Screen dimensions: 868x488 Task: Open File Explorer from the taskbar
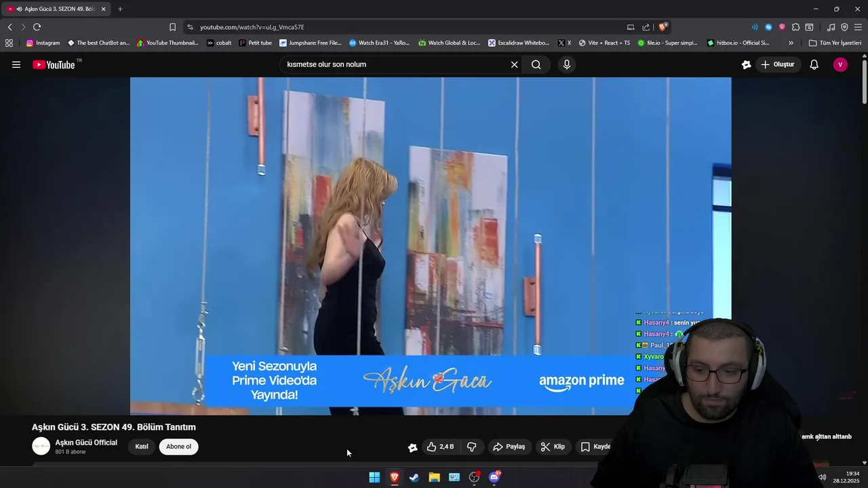[x=434, y=477]
